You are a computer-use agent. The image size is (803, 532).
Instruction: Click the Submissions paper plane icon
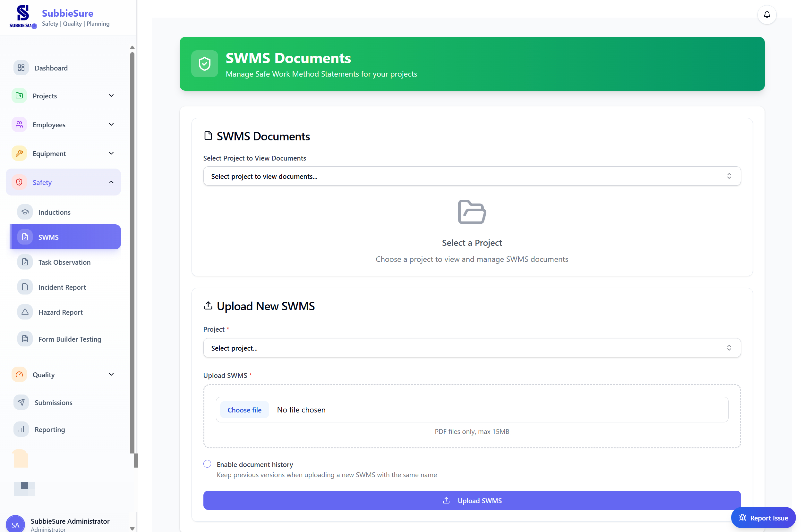coord(21,403)
